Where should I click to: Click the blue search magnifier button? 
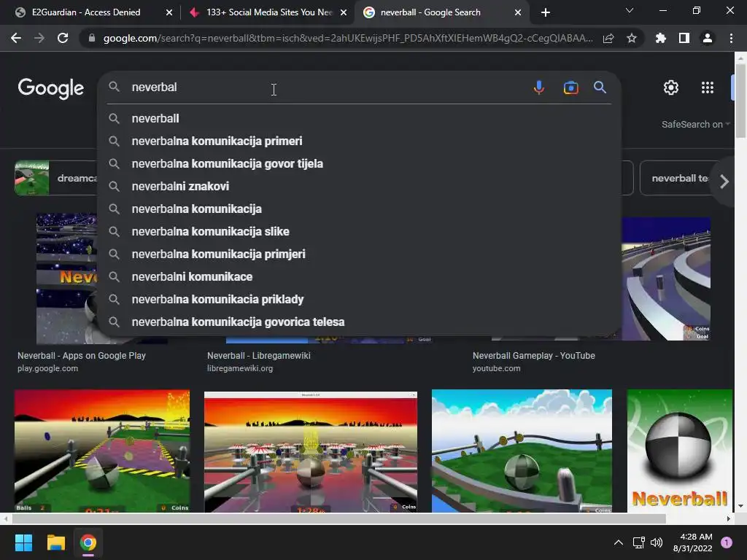[600, 87]
